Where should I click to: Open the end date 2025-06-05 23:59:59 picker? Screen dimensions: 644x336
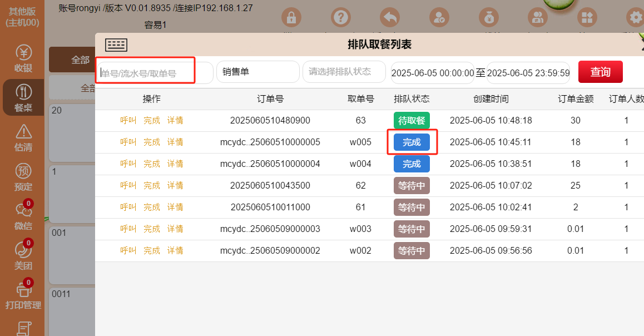click(x=528, y=73)
